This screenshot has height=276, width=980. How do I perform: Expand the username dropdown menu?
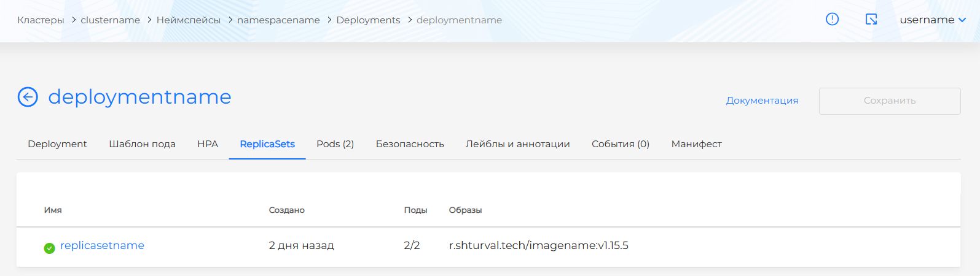(x=933, y=20)
